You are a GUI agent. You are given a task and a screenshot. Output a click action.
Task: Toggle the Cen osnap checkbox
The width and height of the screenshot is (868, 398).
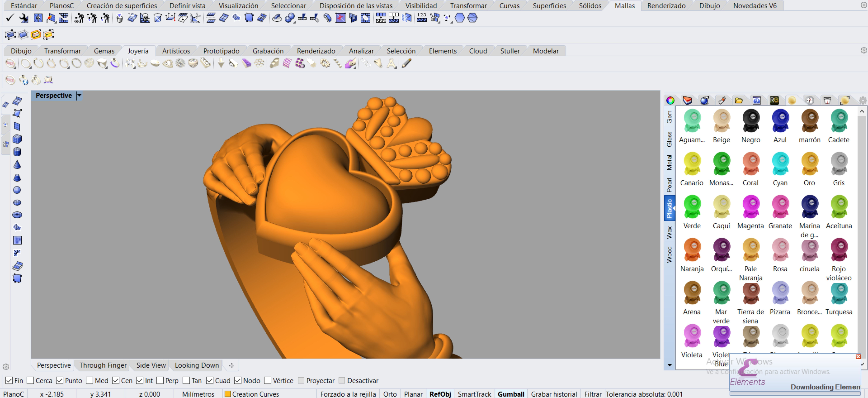[116, 381]
